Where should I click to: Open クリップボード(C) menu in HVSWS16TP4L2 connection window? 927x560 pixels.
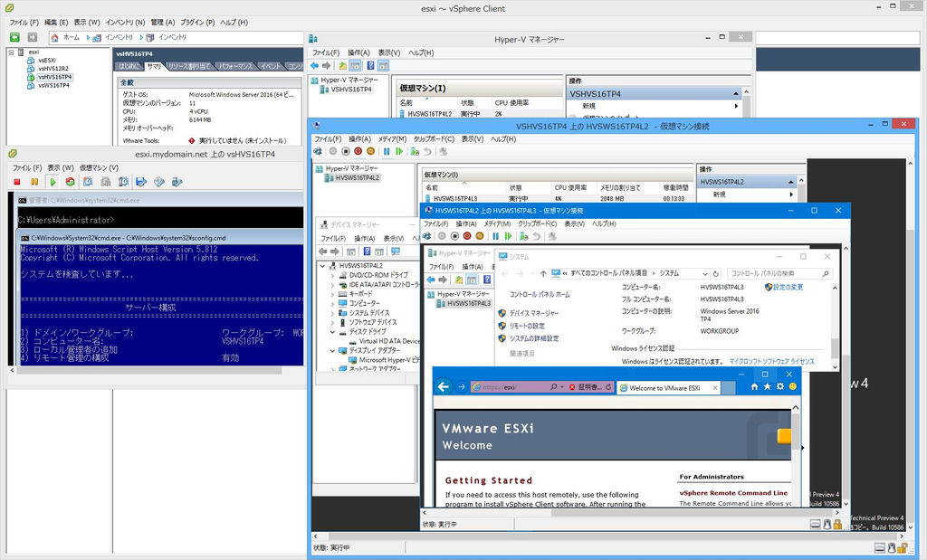click(x=434, y=139)
